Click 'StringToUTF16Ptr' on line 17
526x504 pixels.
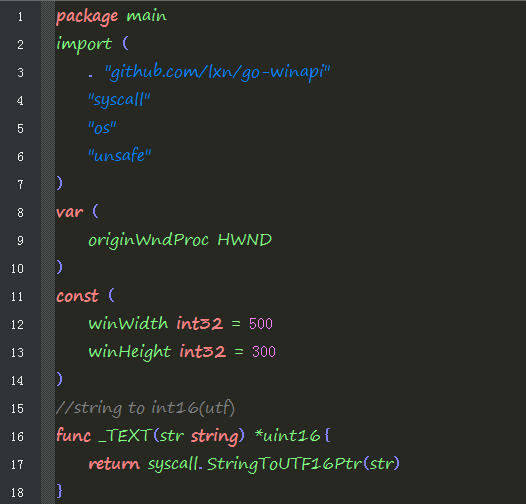coord(284,464)
